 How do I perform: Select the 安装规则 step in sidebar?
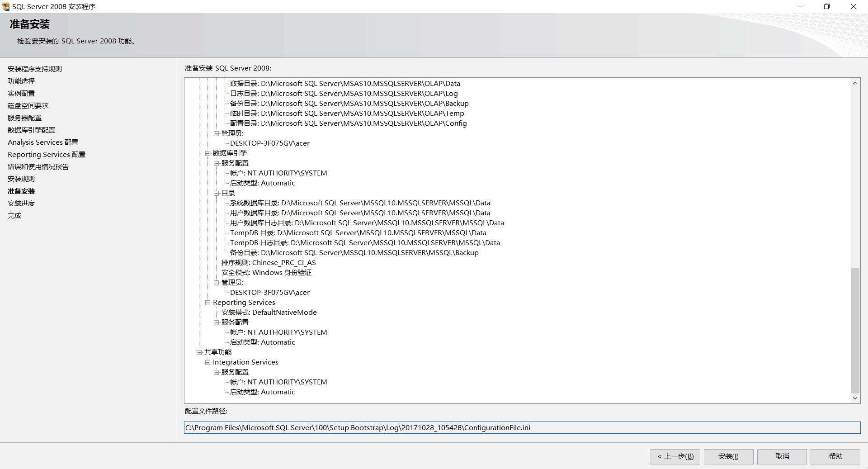(21, 179)
